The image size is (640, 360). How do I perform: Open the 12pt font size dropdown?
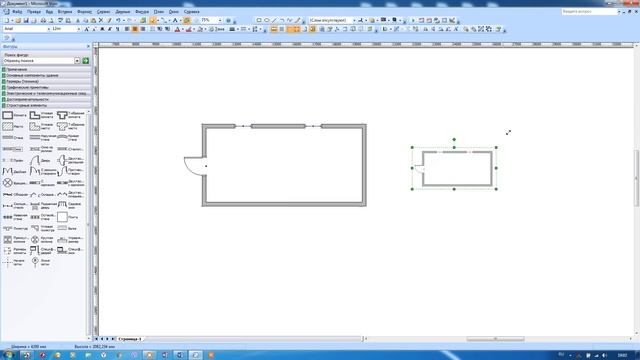(78, 29)
